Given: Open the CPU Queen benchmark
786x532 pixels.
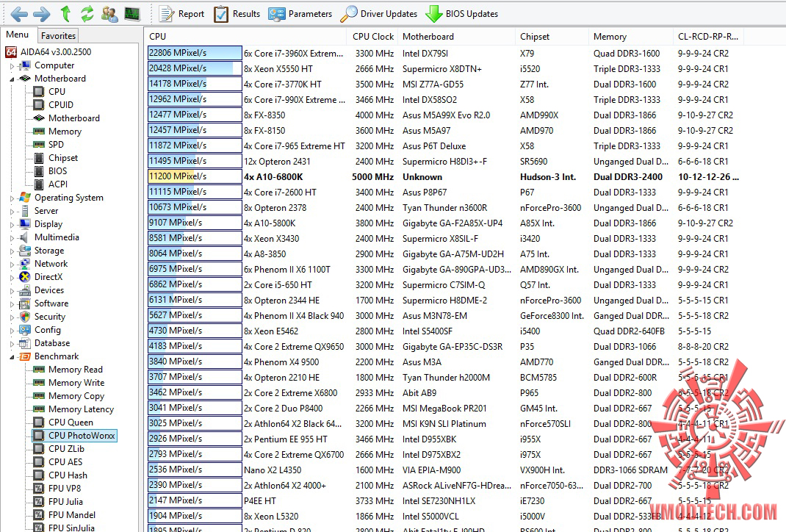Looking at the screenshot, I should tap(71, 423).
